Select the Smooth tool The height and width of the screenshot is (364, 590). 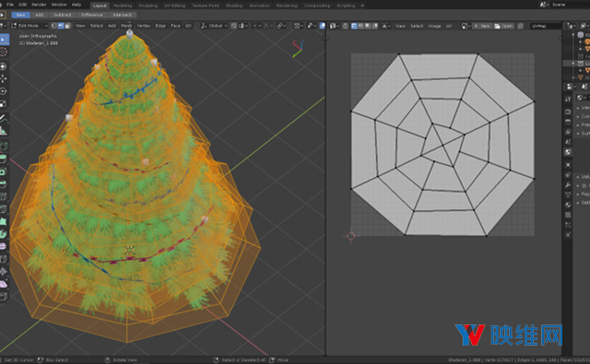click(4, 246)
